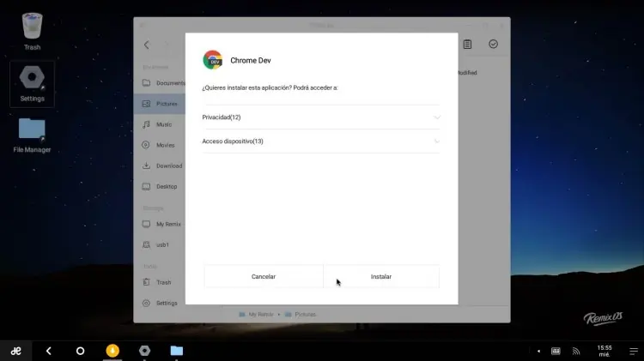Select Movies in File Manager sidebar
The image size is (644, 361).
pos(160,145)
